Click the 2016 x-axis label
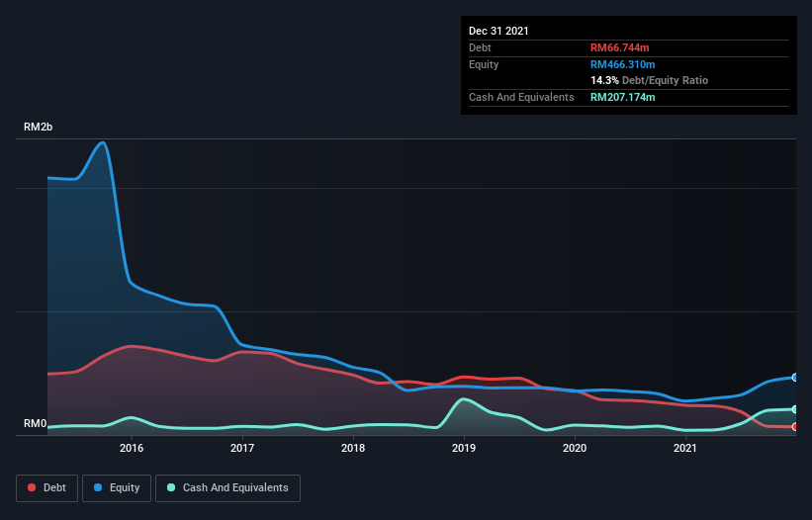Viewport: 812px width, 520px height. click(132, 448)
